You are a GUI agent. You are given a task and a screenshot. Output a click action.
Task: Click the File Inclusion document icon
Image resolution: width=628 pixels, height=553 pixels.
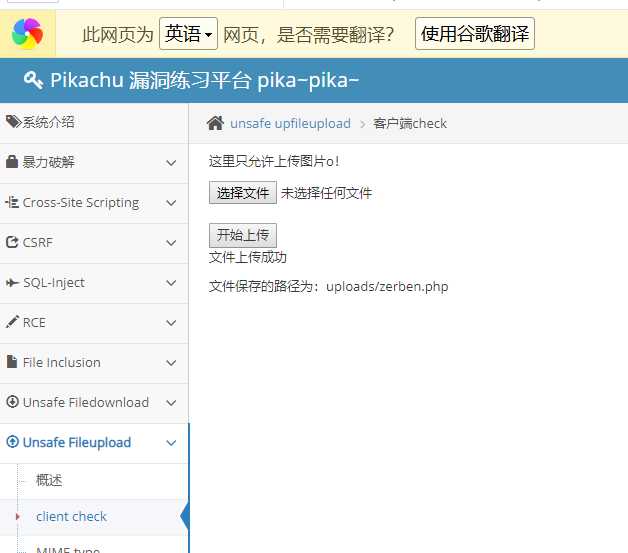pyautogui.click(x=12, y=362)
